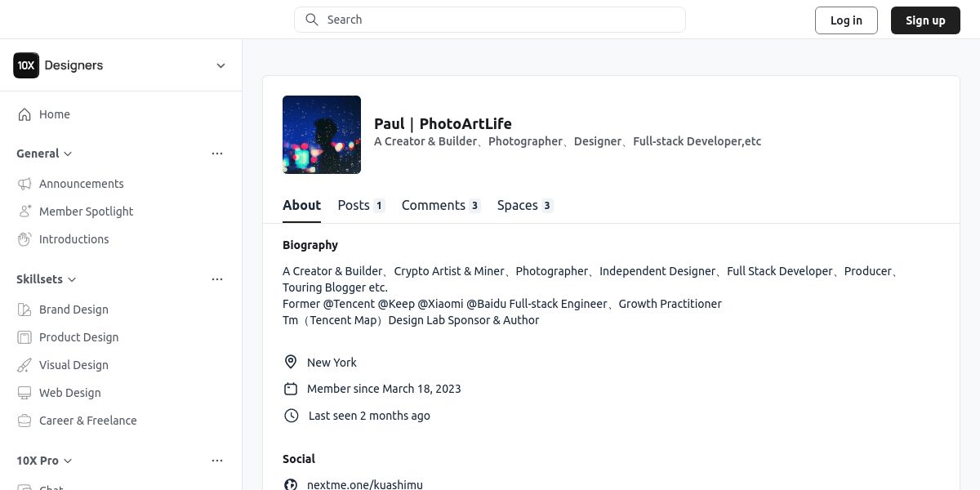
Task: Click the Brand Design icon
Action: tap(24, 310)
